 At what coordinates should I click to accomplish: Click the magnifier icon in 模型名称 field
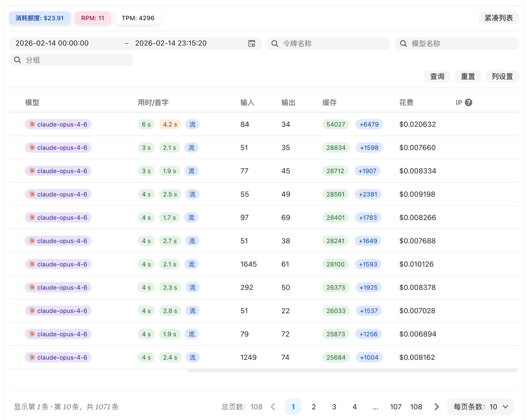point(403,44)
